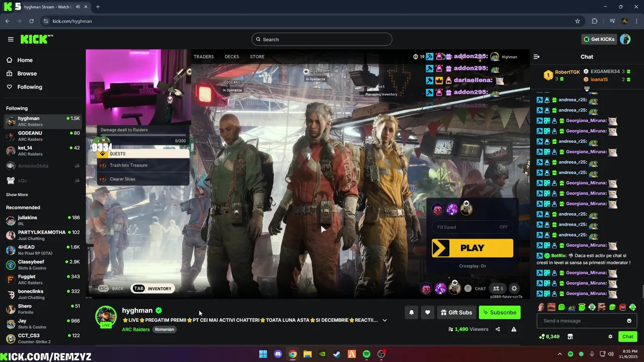Click the hyghman LIVE avatar thumbnail
The image size is (644, 362).
tap(106, 317)
